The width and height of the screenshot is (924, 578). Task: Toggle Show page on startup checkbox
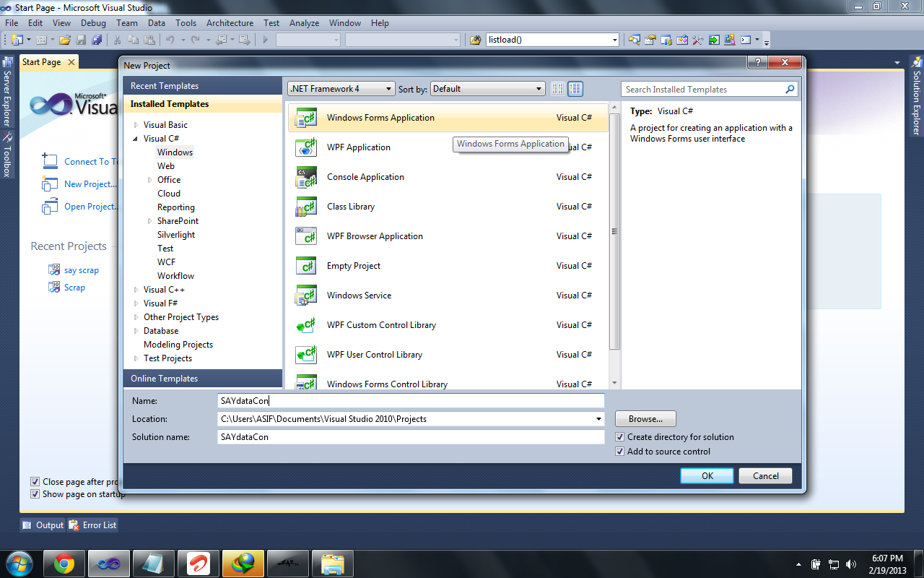tap(35, 494)
